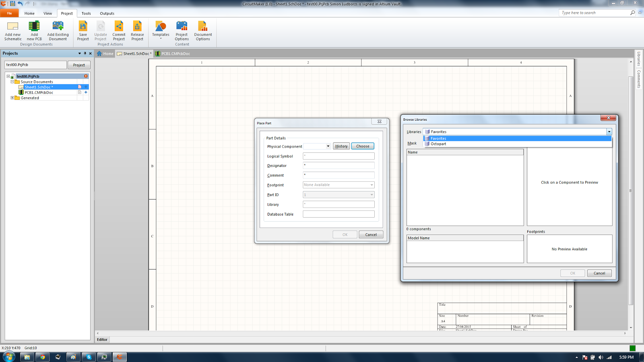Open the File menu tab
This screenshot has height=362, width=644.
pyautogui.click(x=9, y=13)
